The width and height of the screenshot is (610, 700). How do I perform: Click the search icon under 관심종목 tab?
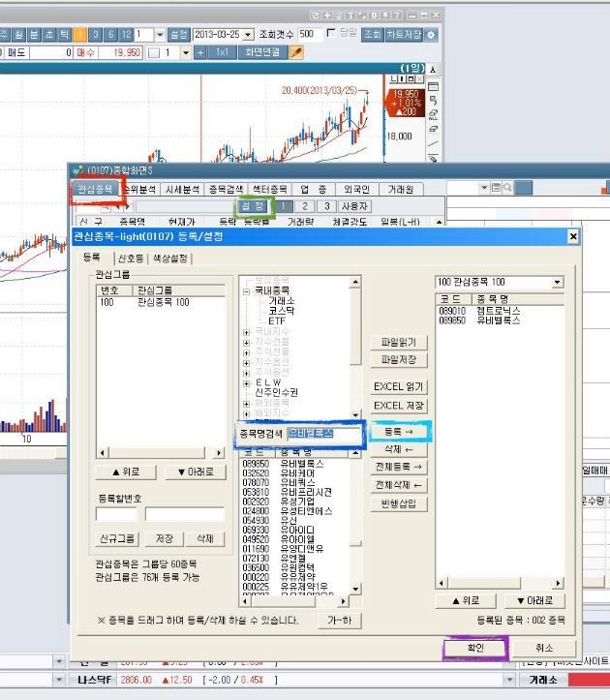(105, 207)
